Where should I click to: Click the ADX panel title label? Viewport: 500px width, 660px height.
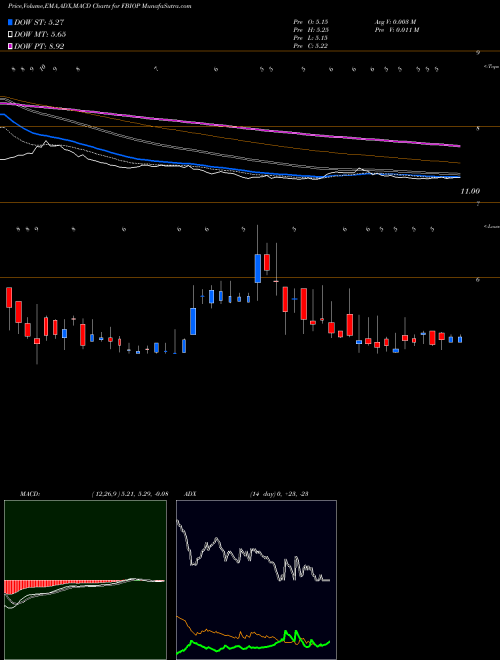[191, 494]
